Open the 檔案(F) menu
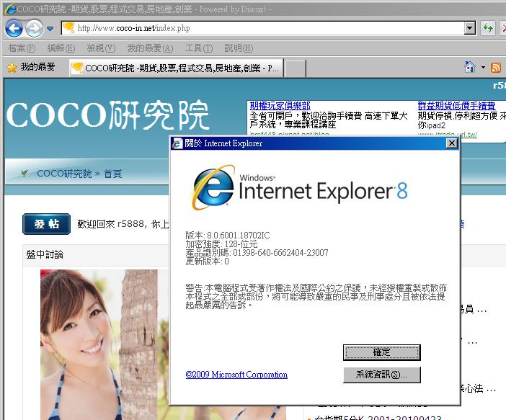Viewport: 506px width, 420px height. 22,48
